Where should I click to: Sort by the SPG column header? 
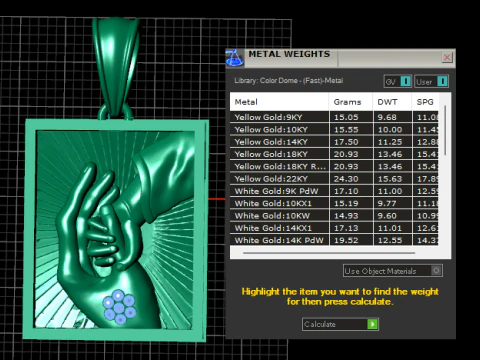(x=425, y=102)
